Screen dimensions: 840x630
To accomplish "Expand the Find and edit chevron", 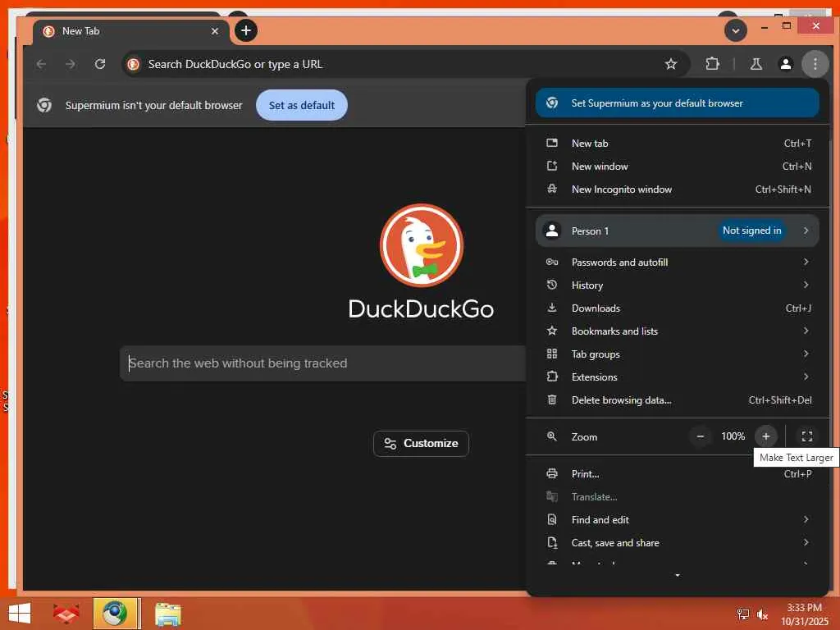I will (806, 519).
